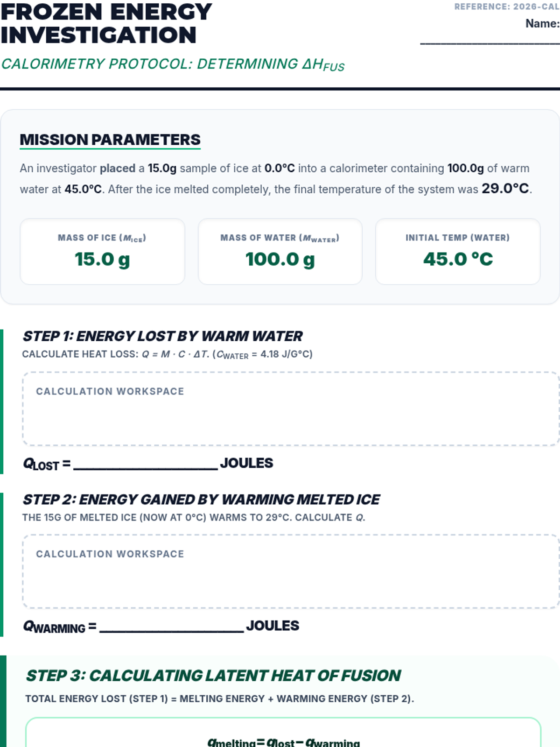The width and height of the screenshot is (560, 747).
Task: Select the Mass of Ice 15.0 g card
Action: (103, 252)
